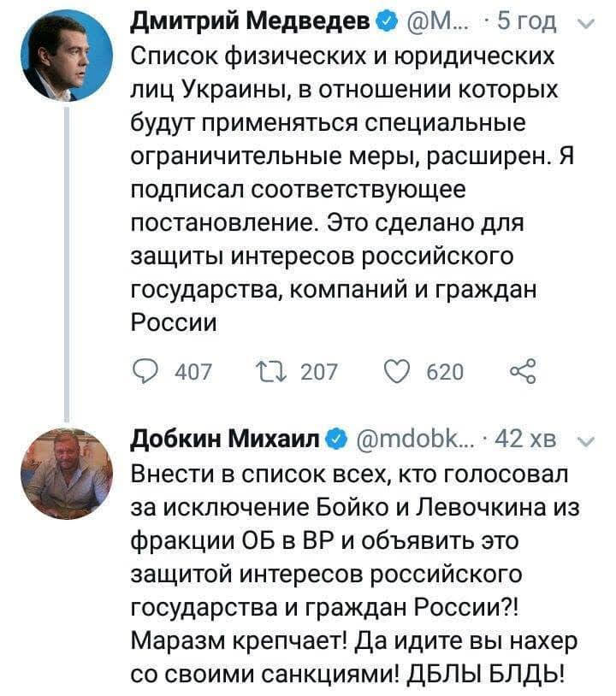Screen dimensions: 616x696
Task: Share Медведев's tweet via the share icon
Action: pyautogui.click(x=521, y=370)
